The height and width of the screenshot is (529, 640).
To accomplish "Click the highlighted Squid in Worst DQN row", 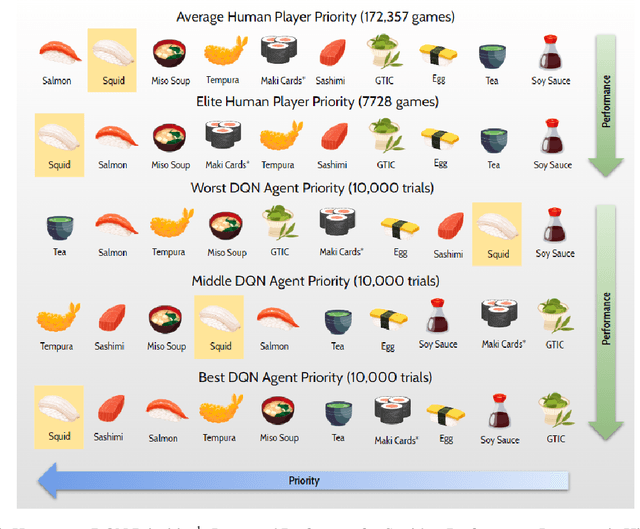I will (x=497, y=234).
